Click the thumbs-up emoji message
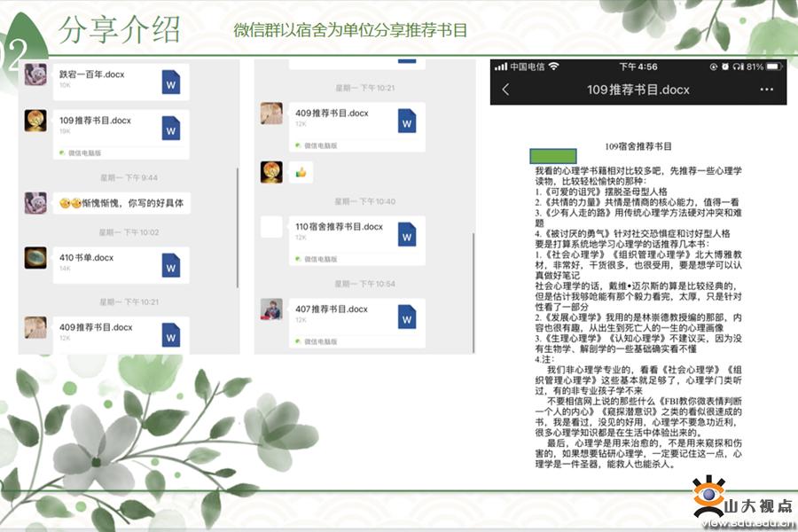The width and height of the screenshot is (798, 532). tap(301, 172)
